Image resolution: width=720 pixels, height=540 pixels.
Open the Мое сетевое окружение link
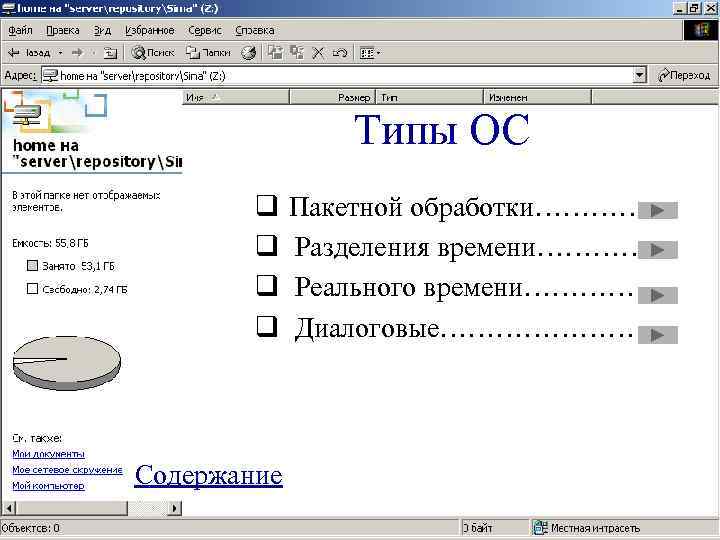pos(67,470)
